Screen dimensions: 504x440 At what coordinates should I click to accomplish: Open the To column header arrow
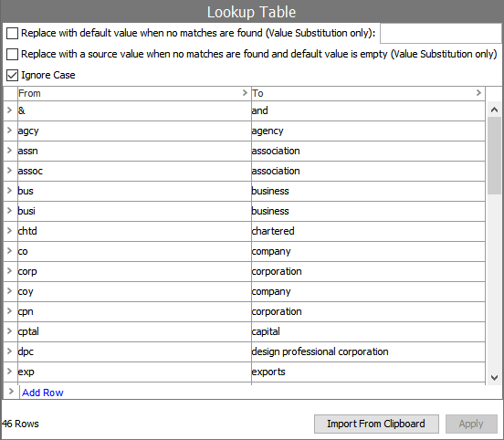click(x=478, y=93)
